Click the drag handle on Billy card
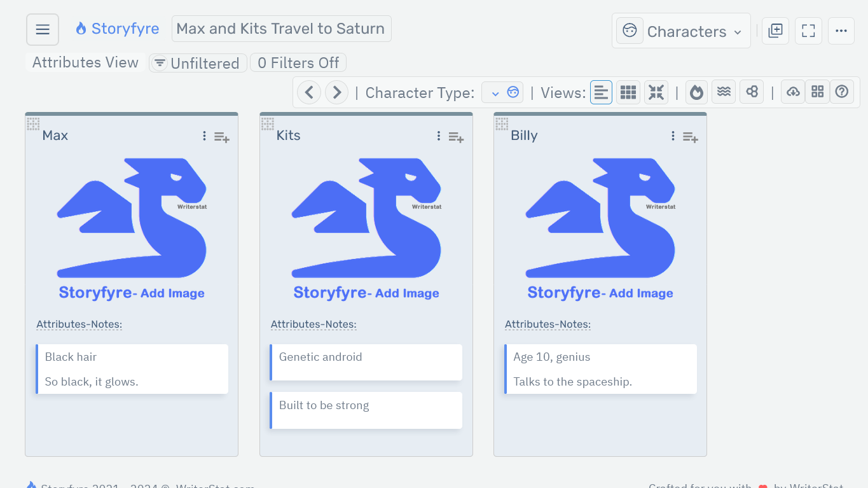 tap(502, 123)
